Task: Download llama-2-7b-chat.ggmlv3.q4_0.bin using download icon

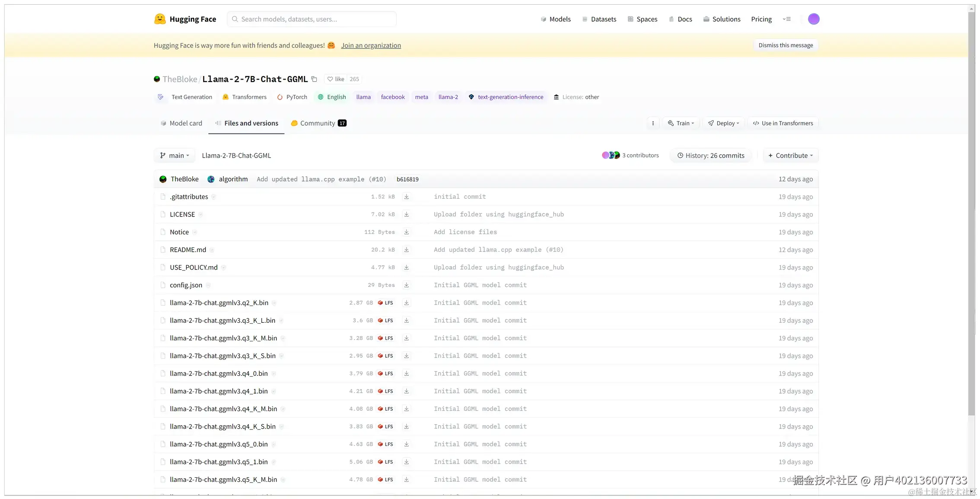Action: pos(406,373)
